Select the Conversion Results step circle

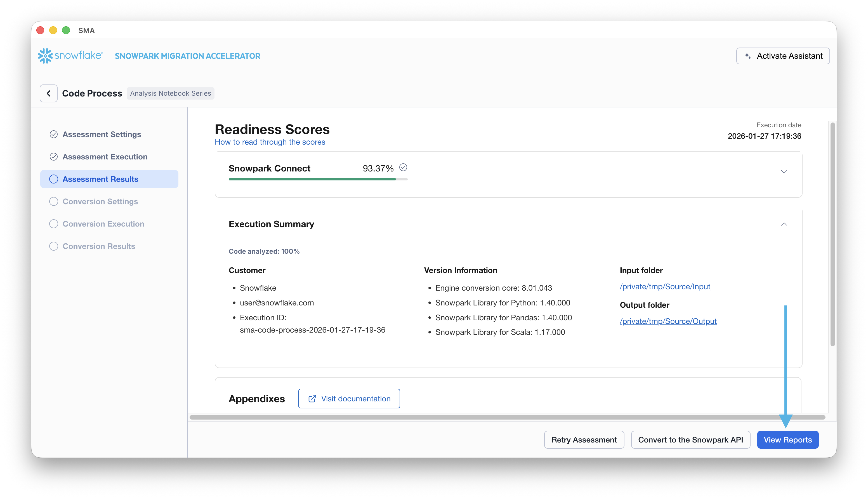53,246
